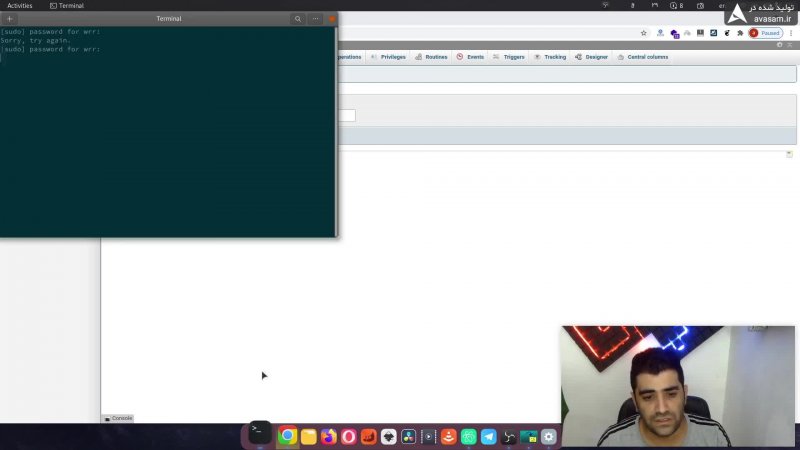Click the Paused profile button in Chrome
Image resolution: width=800 pixels, height=450 pixels.
point(766,33)
